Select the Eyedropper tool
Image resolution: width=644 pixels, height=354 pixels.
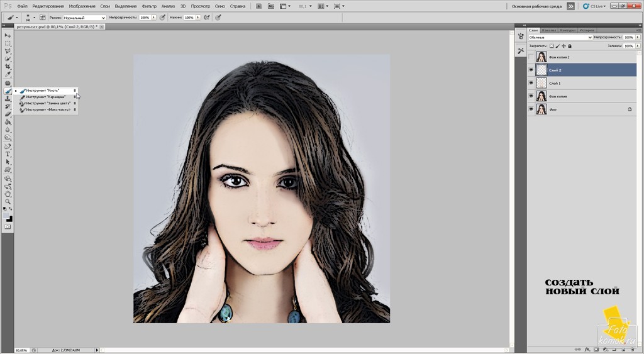[8, 74]
